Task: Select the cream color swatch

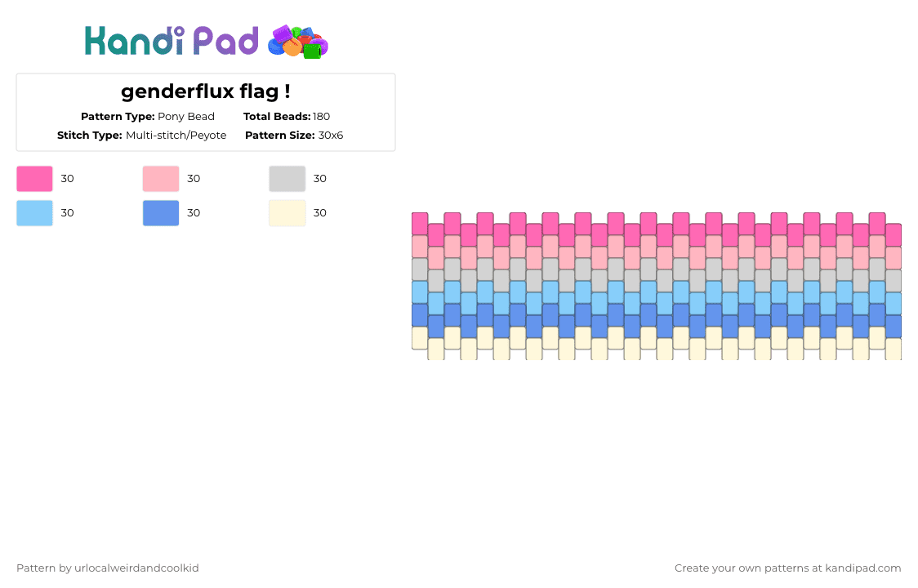Action: coord(287,213)
